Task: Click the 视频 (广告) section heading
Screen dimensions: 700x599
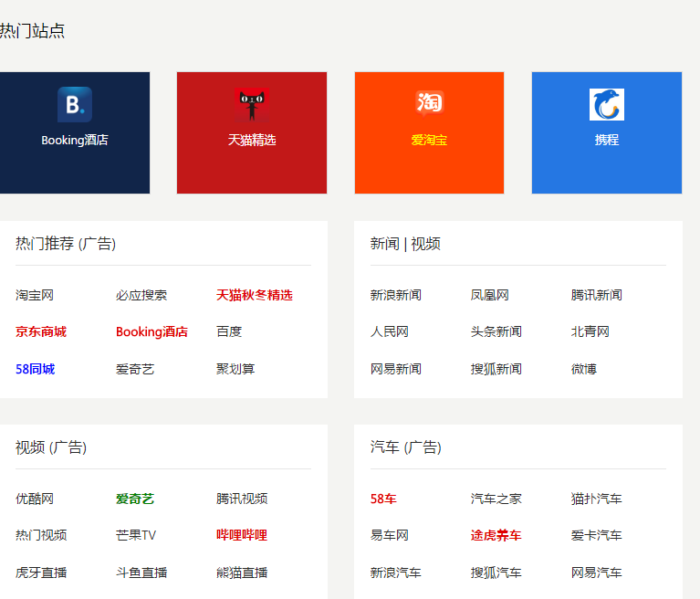Action: (51, 447)
